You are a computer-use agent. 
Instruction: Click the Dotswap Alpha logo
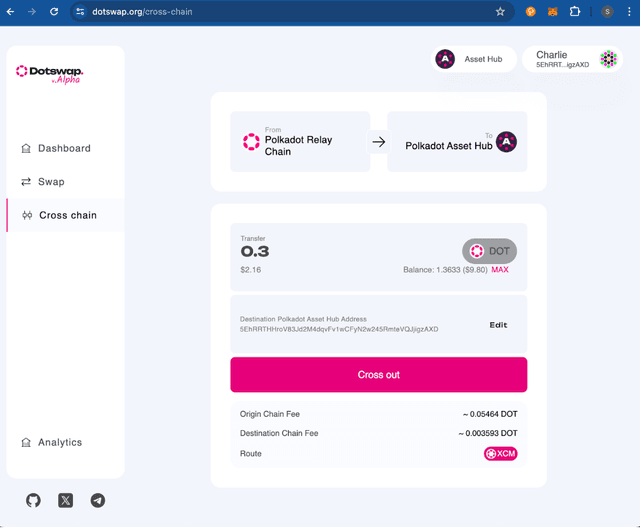pyautogui.click(x=49, y=74)
